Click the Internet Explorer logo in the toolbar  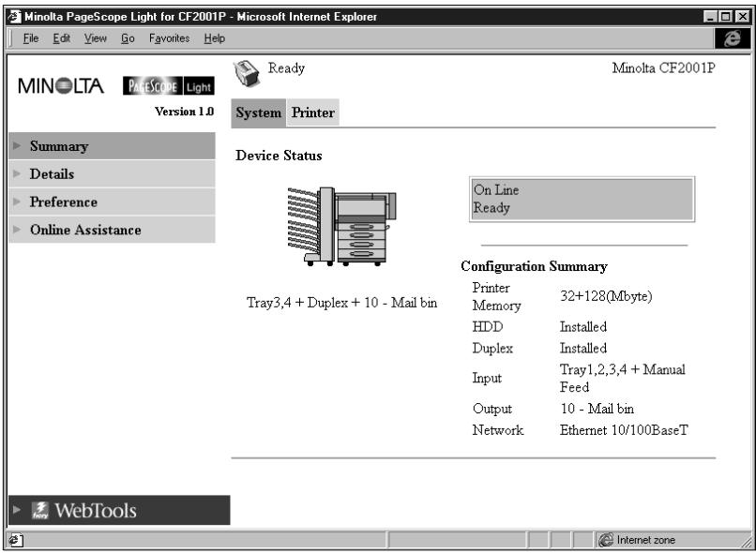tap(732, 38)
